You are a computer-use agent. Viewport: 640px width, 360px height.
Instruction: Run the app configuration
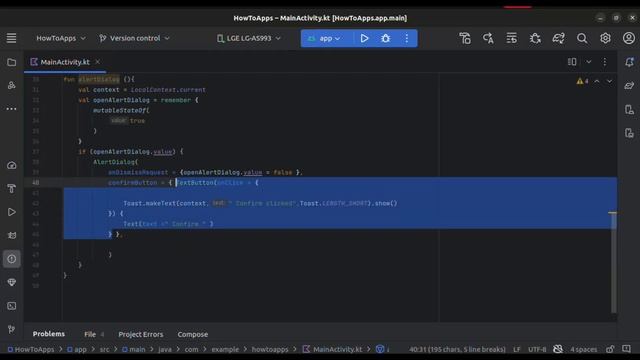(x=364, y=38)
